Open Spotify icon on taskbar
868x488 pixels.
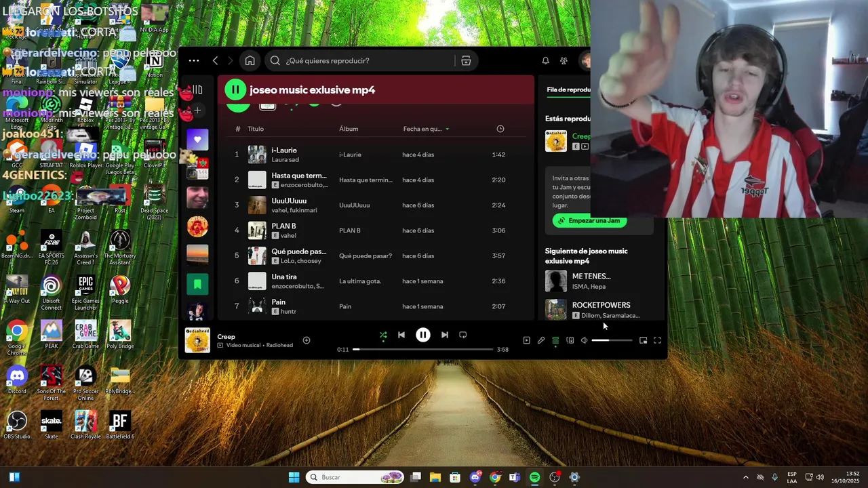534,477
